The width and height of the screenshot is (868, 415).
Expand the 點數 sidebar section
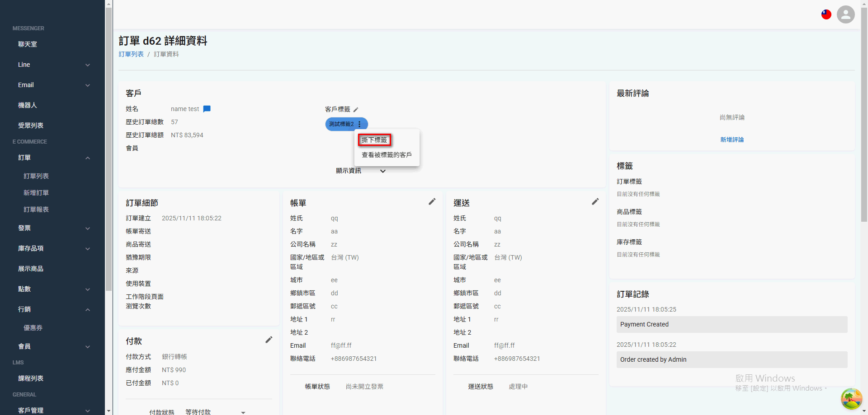tap(88, 289)
